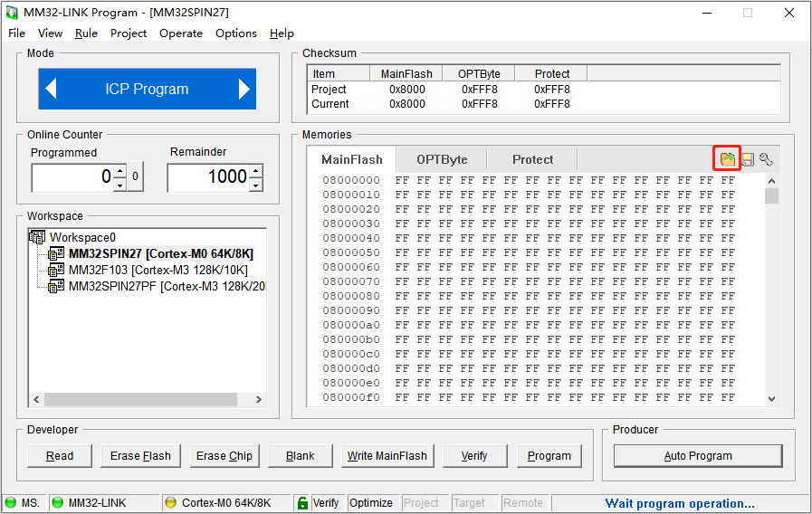The width and height of the screenshot is (812, 514).
Task: Increase the Programmed counter value
Action: click(x=120, y=171)
